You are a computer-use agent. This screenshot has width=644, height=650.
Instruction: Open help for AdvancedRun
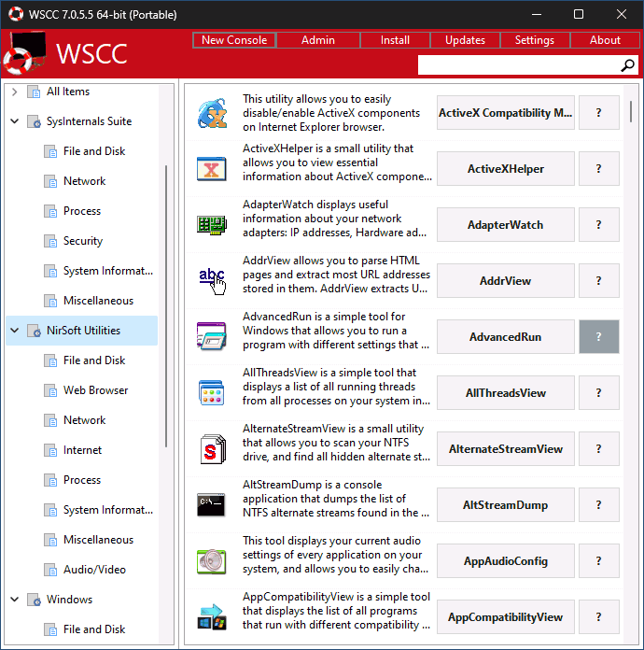[599, 336]
